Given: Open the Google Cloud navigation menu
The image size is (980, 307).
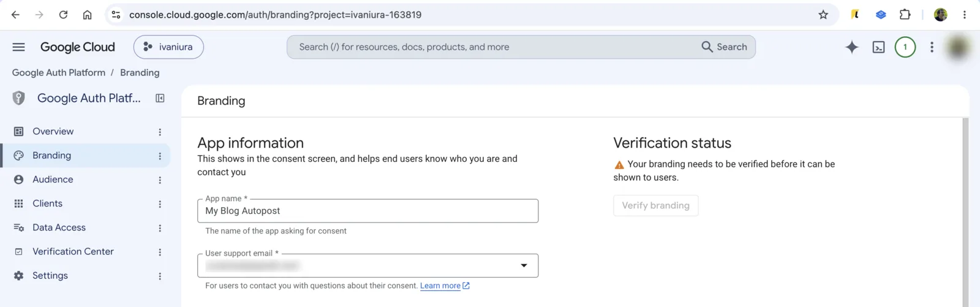Looking at the screenshot, I should click(x=19, y=47).
